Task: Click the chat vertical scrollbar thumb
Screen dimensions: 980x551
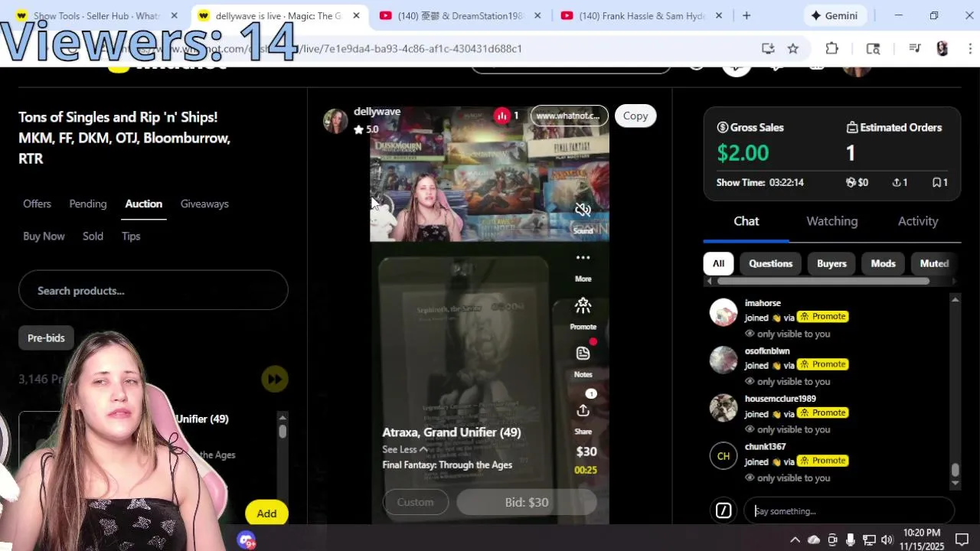Action: (x=955, y=470)
